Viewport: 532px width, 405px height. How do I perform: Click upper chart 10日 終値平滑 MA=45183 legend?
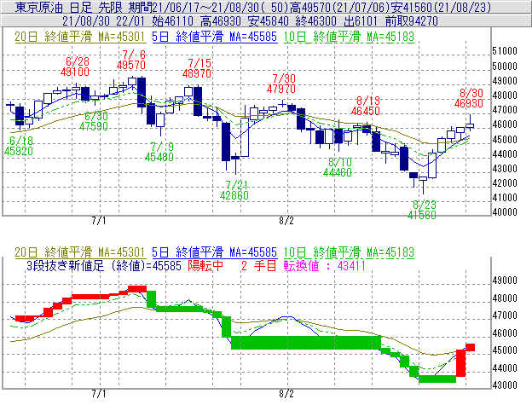point(349,37)
